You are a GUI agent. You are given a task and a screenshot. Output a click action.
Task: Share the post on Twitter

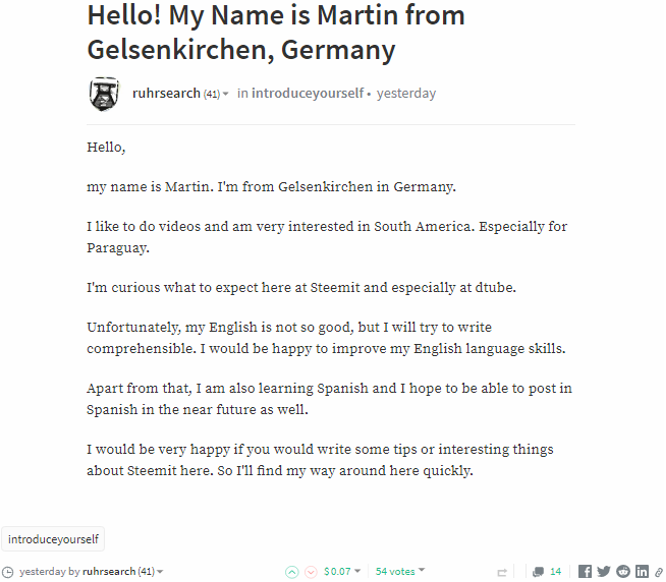[604, 572]
